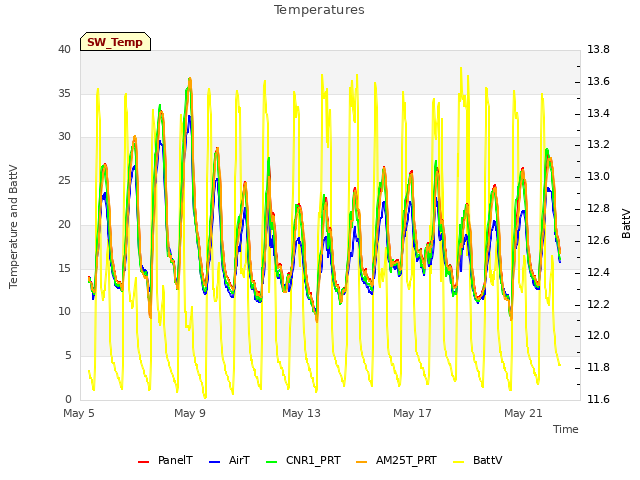Click the Time axis label
The width and height of the screenshot is (640, 480).
(x=566, y=429)
